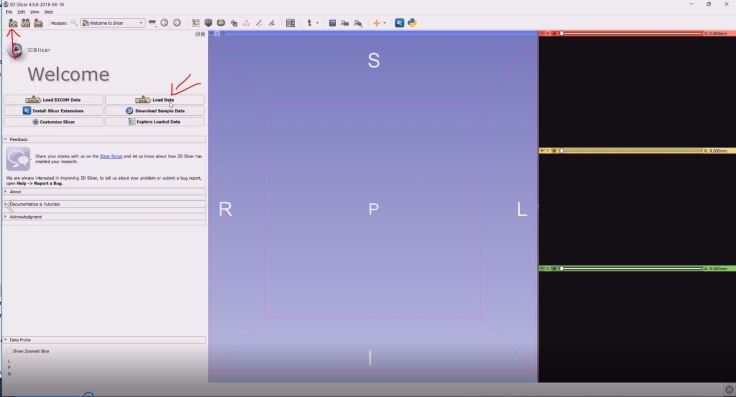Click the toolbar overflow icon before the back arrow
The width and height of the screenshot is (736, 397).
(x=152, y=23)
